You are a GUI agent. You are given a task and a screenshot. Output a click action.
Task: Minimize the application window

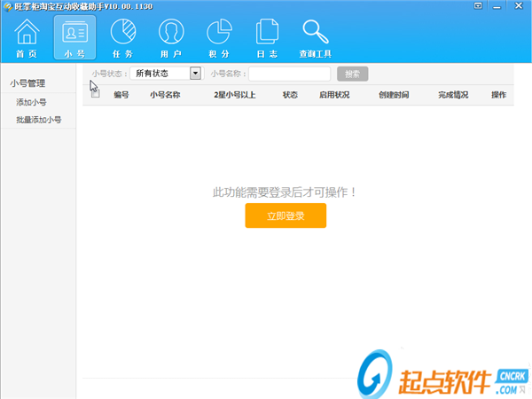(497, 6)
